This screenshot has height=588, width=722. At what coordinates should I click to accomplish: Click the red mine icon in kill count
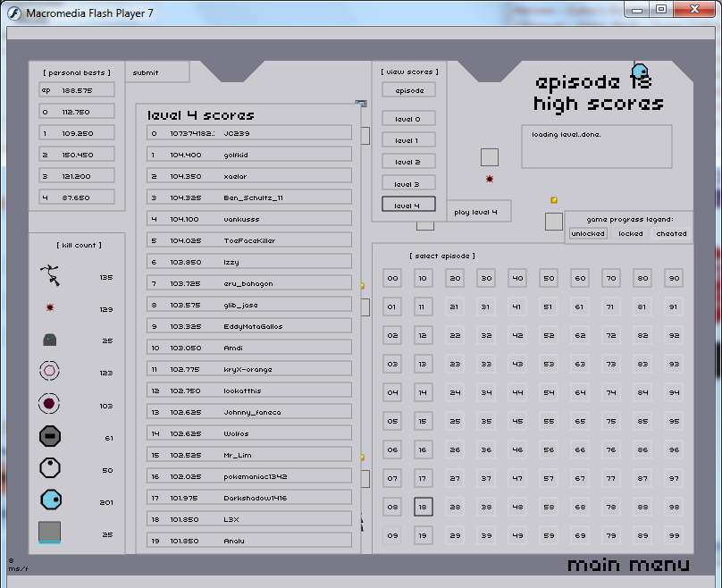[51, 308]
